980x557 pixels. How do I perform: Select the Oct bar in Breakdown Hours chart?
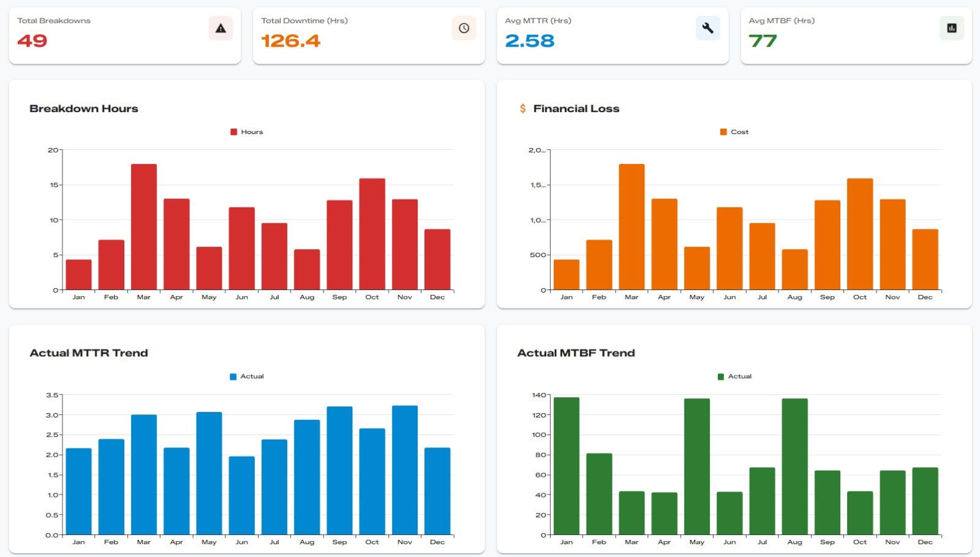tap(372, 234)
